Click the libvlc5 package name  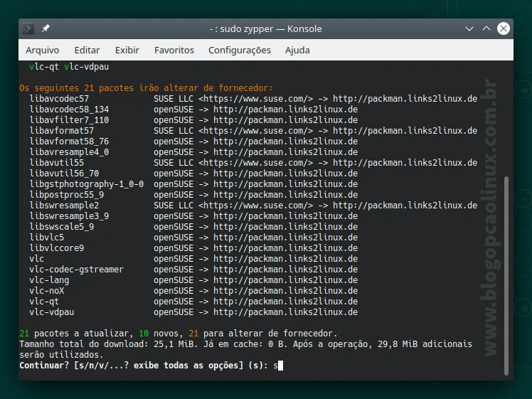[x=47, y=238]
